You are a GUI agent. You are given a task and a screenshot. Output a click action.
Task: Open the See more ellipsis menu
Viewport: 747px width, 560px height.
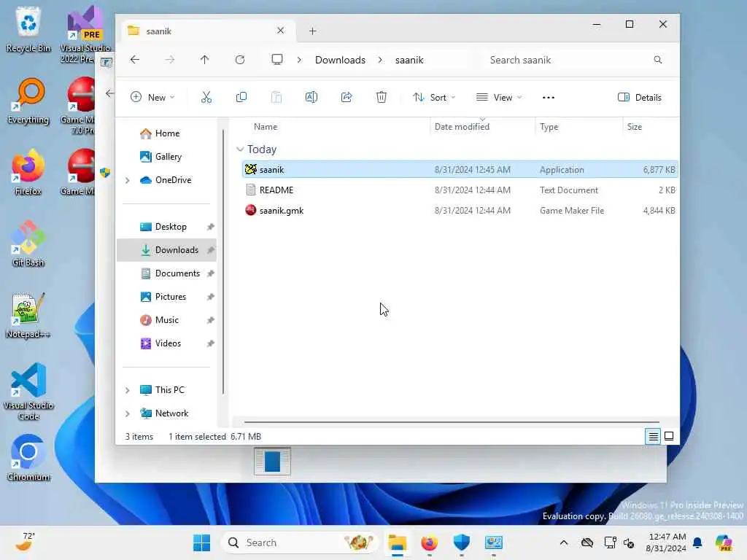pyautogui.click(x=549, y=97)
